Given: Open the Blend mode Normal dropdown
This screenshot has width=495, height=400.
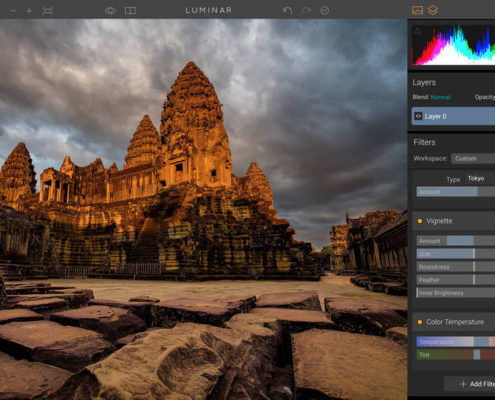Looking at the screenshot, I should 440,97.
